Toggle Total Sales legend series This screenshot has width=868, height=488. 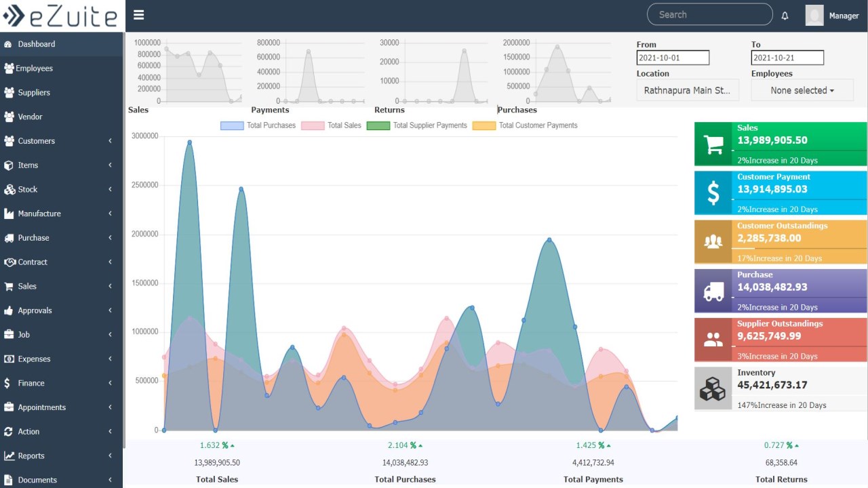pyautogui.click(x=332, y=125)
